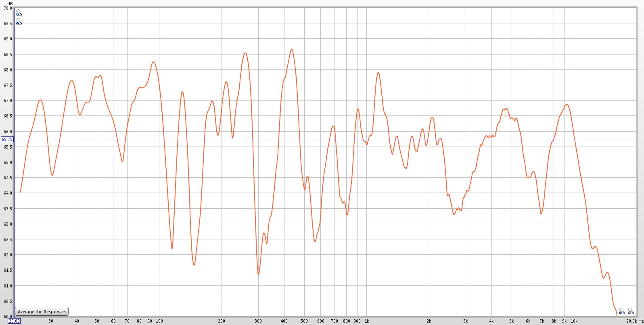Click the 65.75 dB cursor value box
The height and width of the screenshot is (325, 644).
click(7, 139)
